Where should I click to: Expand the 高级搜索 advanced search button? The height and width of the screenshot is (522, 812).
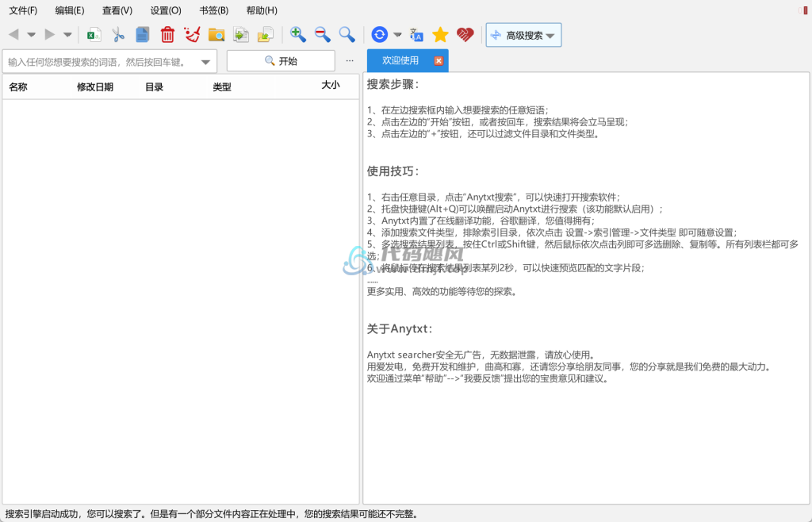[523, 35]
